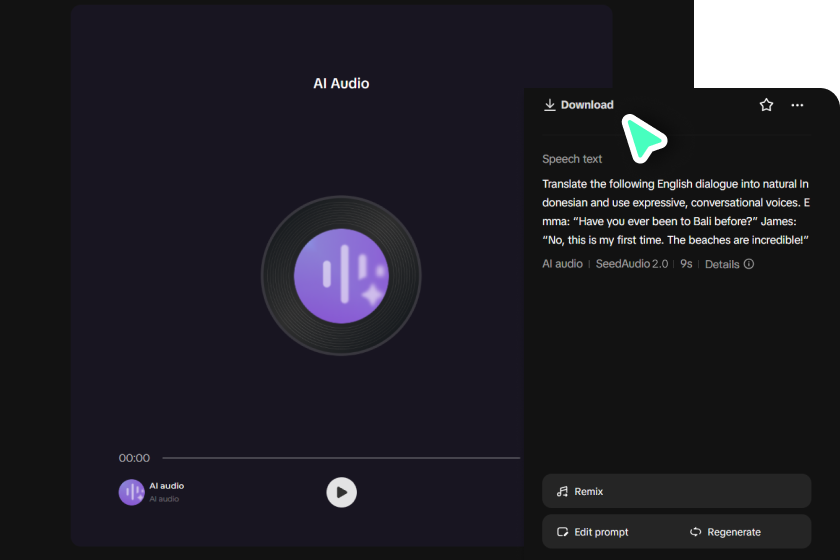Seek along the audio progress bar
Image resolution: width=840 pixels, height=560 pixels.
pos(341,458)
